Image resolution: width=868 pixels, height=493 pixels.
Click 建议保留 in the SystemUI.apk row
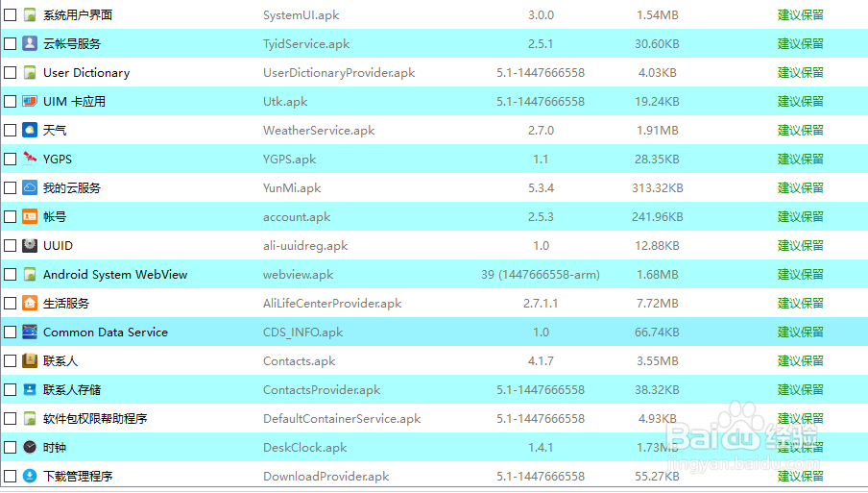[801, 15]
